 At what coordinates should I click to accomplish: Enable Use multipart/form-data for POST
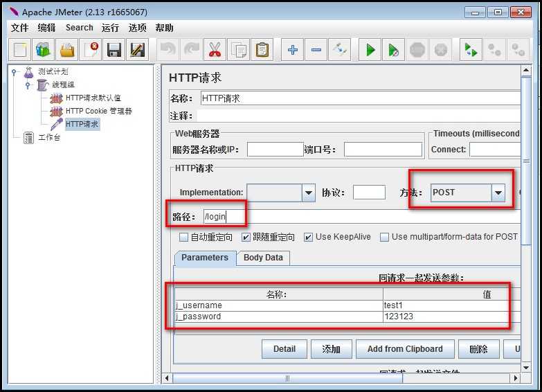pos(384,237)
